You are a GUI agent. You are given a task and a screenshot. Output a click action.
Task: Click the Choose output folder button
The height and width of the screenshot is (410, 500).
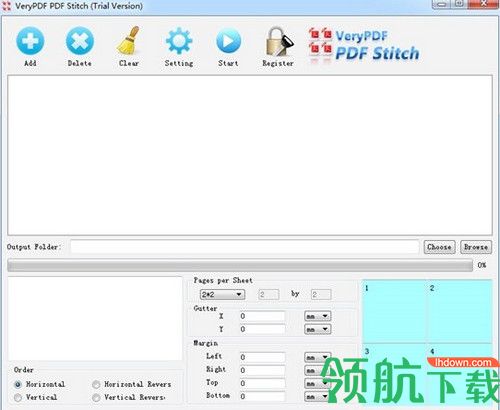439,247
